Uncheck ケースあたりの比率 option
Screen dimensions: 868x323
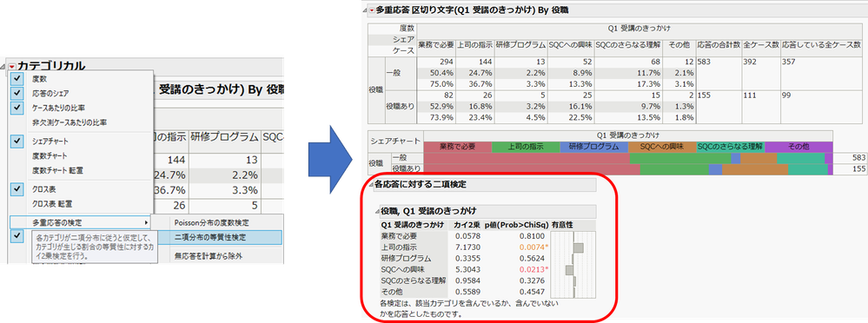(x=17, y=108)
